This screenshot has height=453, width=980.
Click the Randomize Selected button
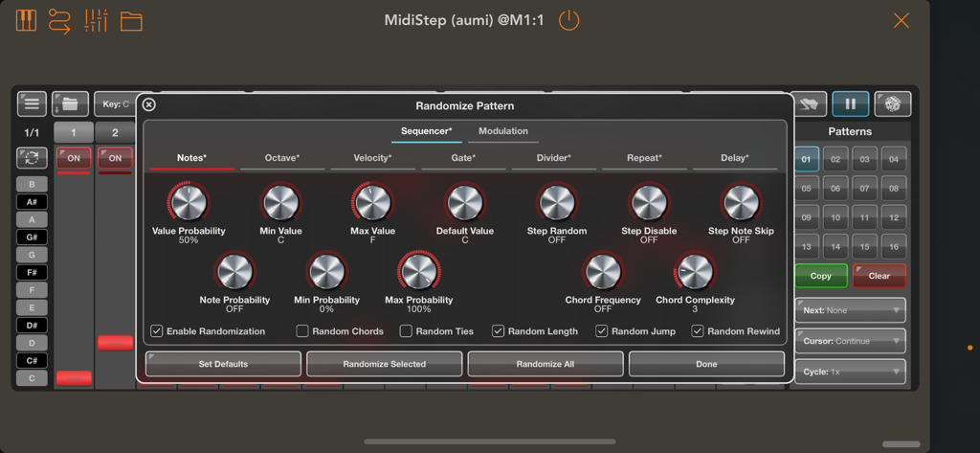pyautogui.click(x=385, y=364)
